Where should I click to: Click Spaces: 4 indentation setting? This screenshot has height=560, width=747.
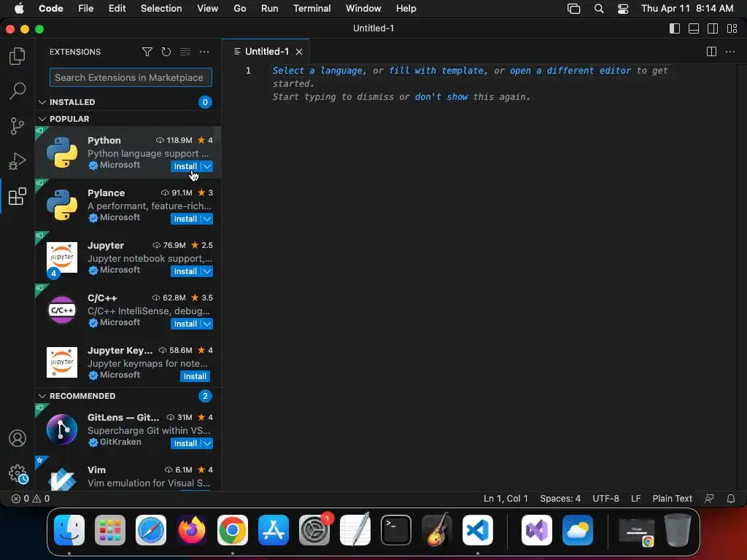[560, 499]
